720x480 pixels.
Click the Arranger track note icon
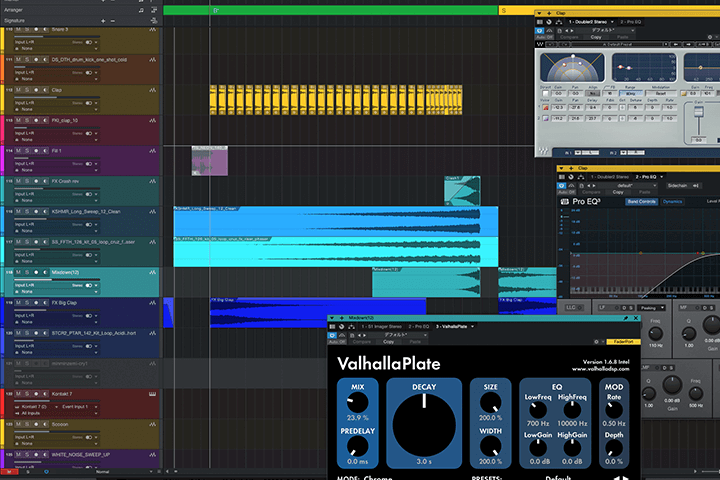pyautogui.click(x=141, y=10)
